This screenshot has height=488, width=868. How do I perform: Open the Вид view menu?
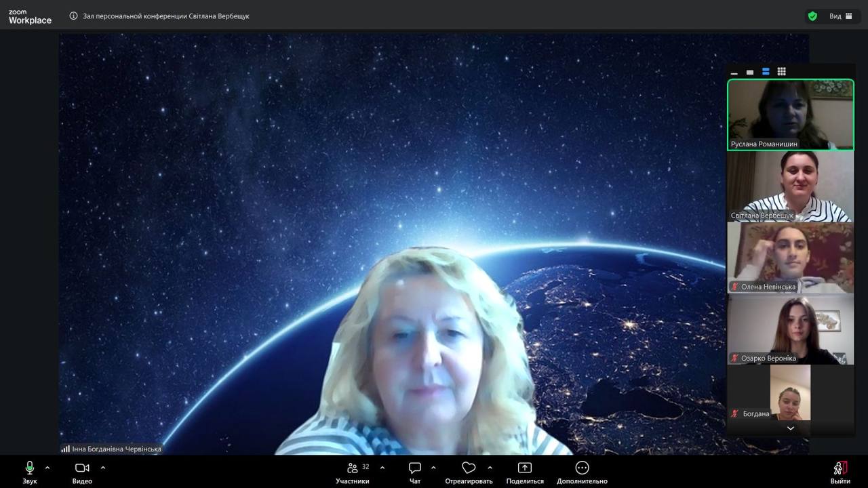coord(841,16)
